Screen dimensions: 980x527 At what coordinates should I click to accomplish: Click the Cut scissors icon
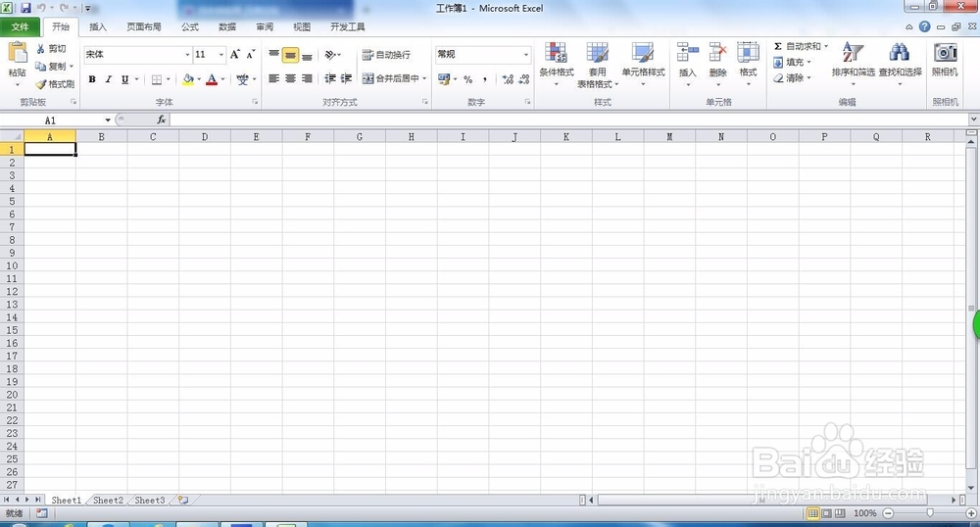coord(40,49)
